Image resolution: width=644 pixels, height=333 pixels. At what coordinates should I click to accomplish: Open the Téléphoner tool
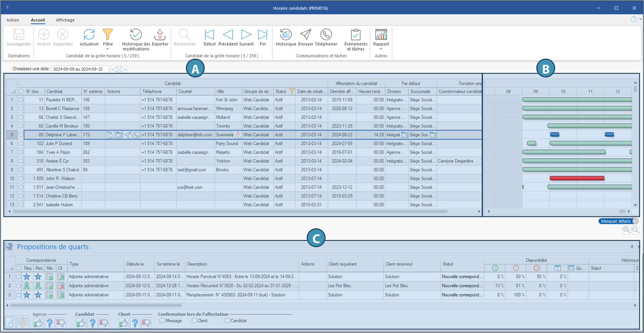[x=326, y=35]
